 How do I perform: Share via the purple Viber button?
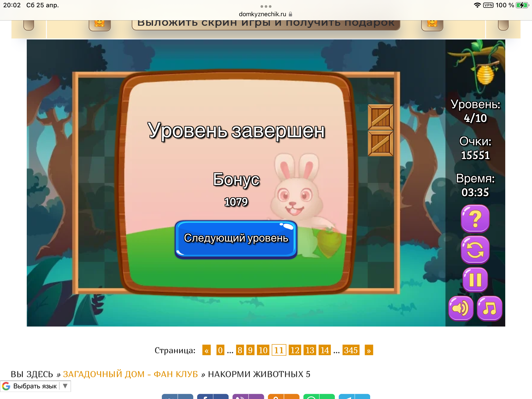click(x=241, y=397)
